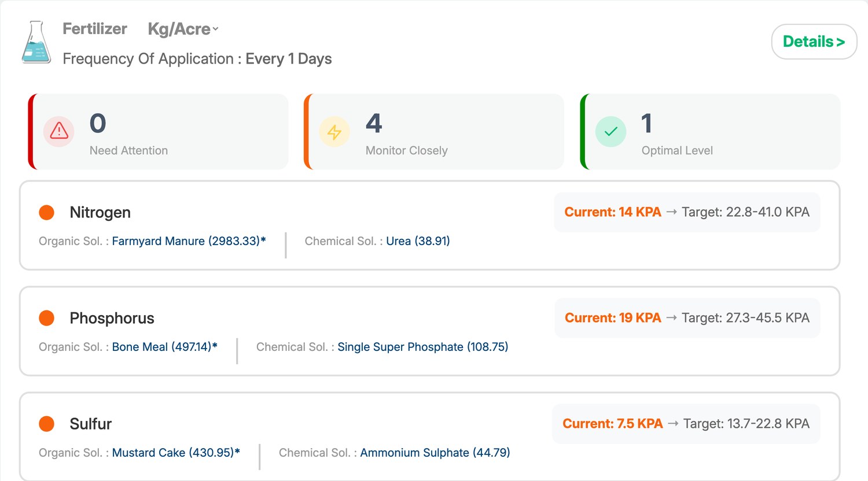The width and height of the screenshot is (868, 481).
Task: Click the Urea (38.91) chemical solution
Action: pyautogui.click(x=418, y=241)
